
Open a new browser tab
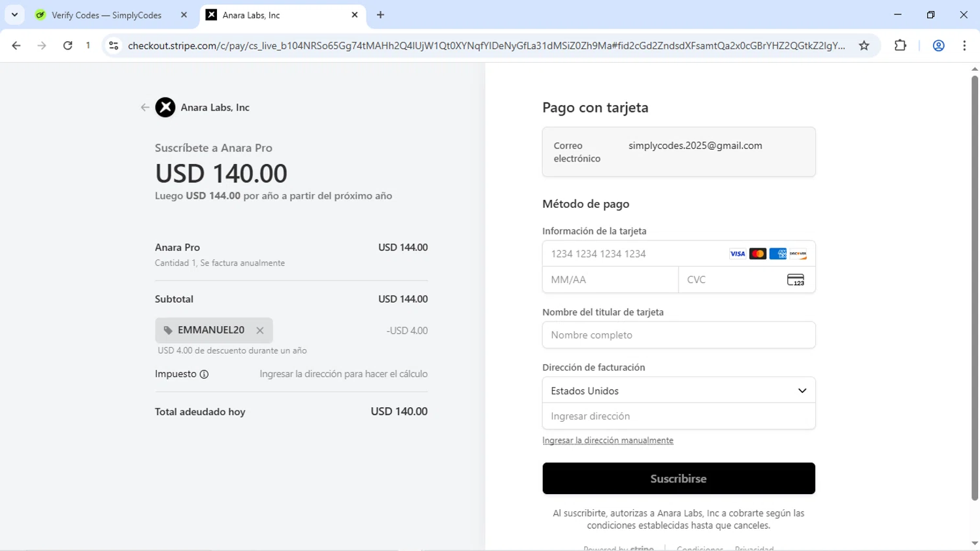(381, 15)
